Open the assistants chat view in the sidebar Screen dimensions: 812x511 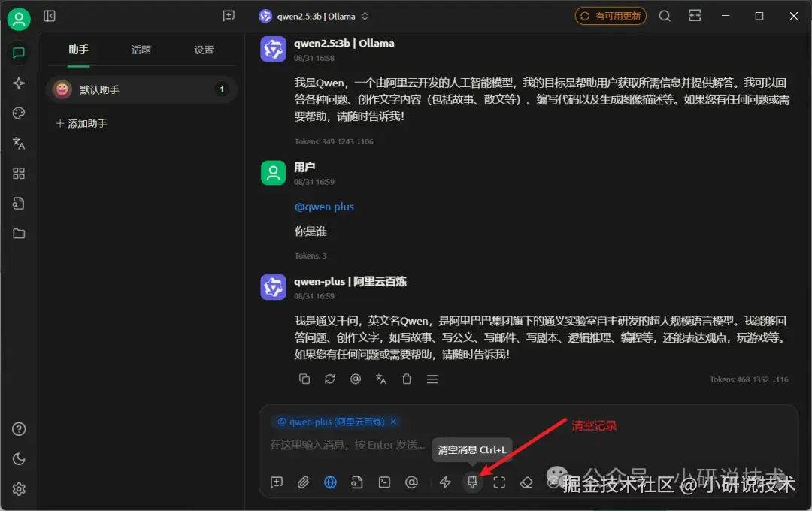19,53
